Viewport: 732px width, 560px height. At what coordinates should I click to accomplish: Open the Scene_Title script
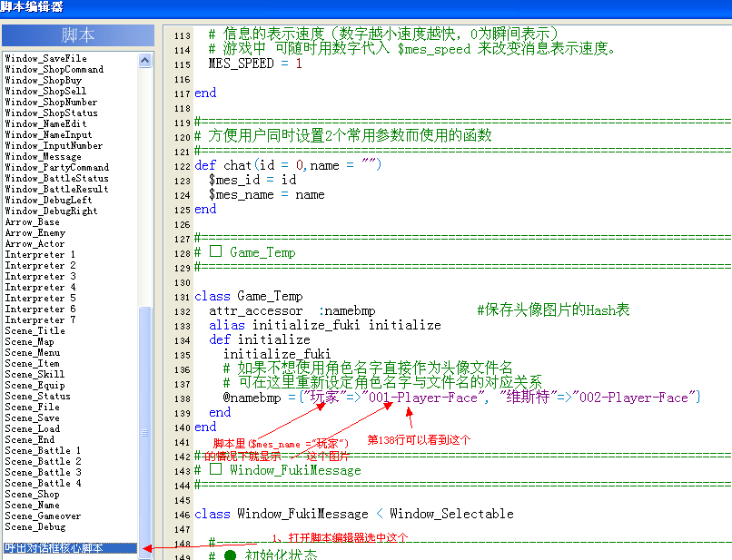point(35,330)
